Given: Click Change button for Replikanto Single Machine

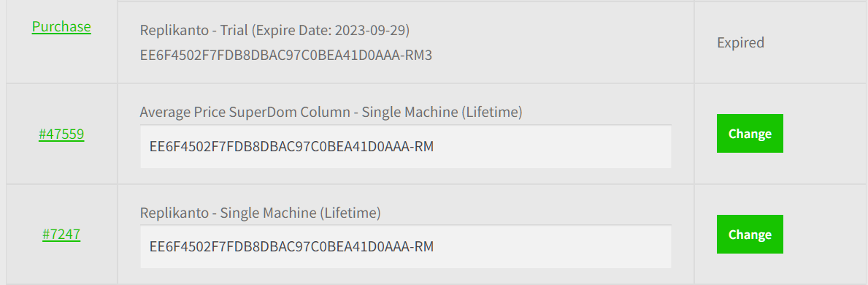Looking at the screenshot, I should (750, 234).
